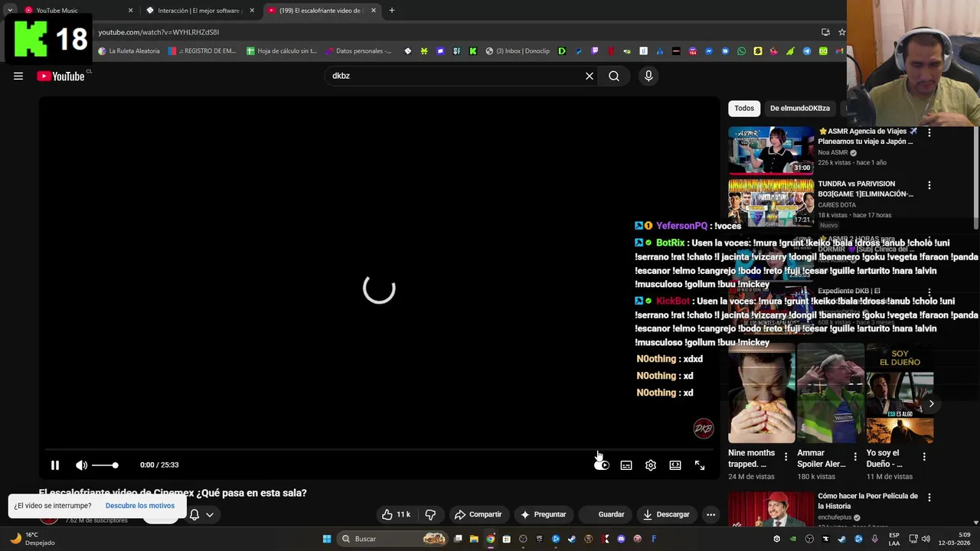Open Nine months trapped short
This screenshot has width=980, height=551.
pos(762,393)
